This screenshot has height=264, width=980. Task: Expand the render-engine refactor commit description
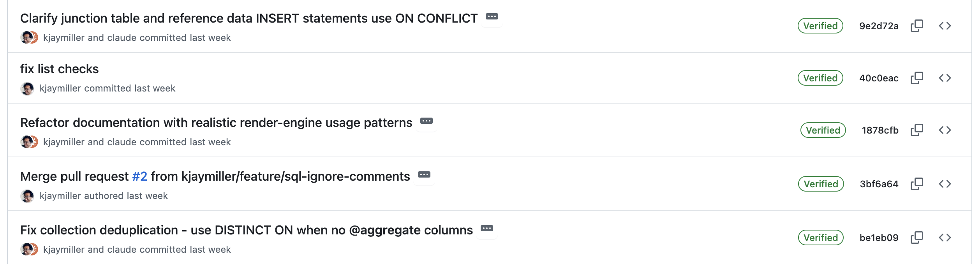click(427, 121)
